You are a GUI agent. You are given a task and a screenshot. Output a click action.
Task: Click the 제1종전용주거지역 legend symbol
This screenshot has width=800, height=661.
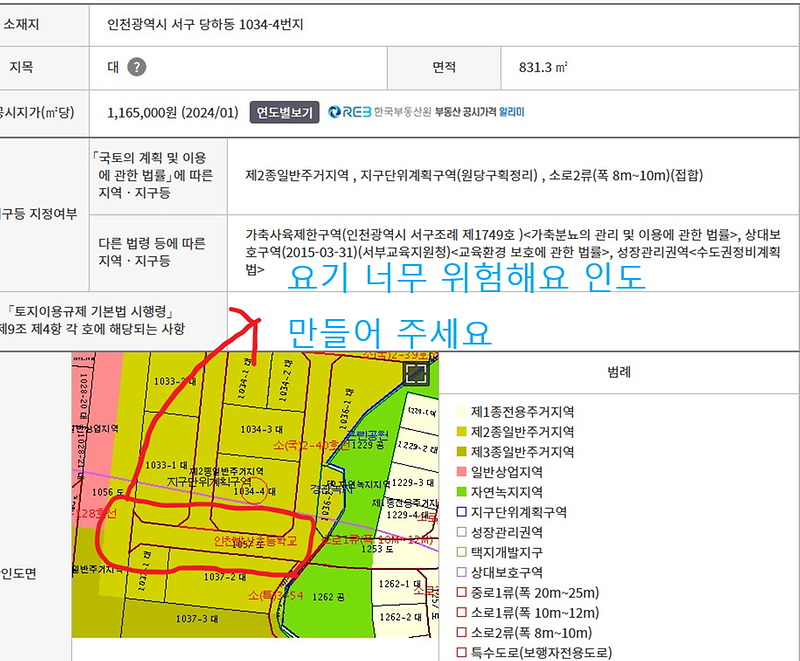(x=461, y=411)
